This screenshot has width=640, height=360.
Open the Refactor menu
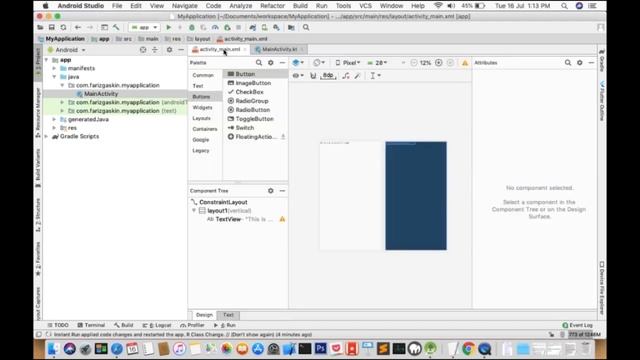click(x=272, y=6)
